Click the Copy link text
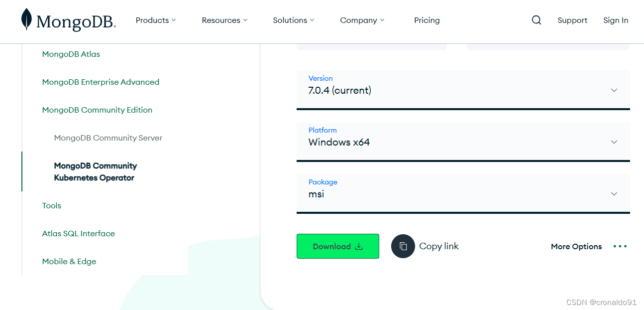644x310 pixels. point(439,246)
